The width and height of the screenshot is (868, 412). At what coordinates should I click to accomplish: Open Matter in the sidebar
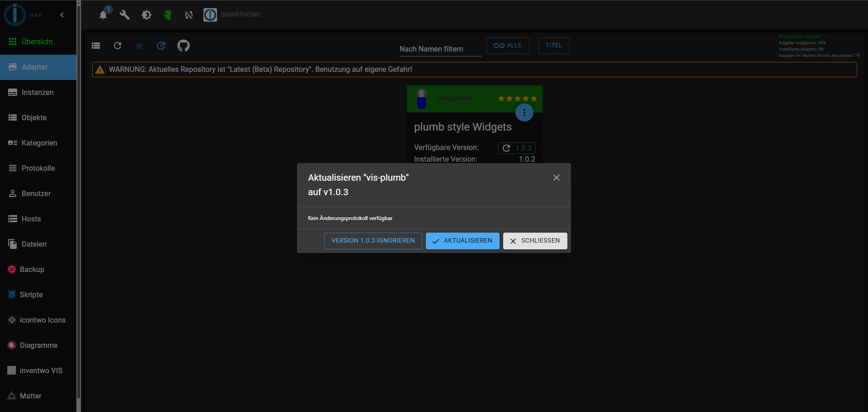click(x=38, y=396)
